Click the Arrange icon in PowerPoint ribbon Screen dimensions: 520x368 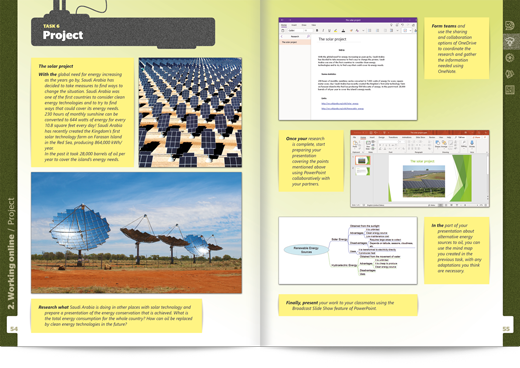click(444, 144)
